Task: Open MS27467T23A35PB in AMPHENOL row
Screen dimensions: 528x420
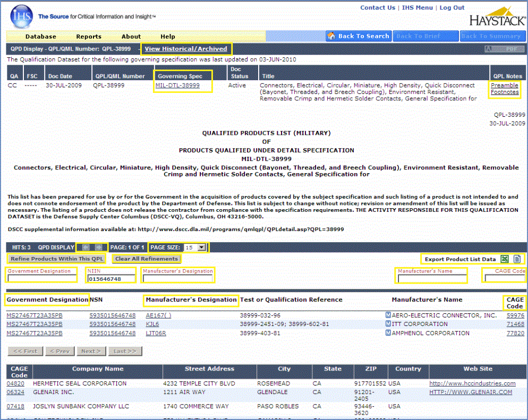Action: point(35,333)
